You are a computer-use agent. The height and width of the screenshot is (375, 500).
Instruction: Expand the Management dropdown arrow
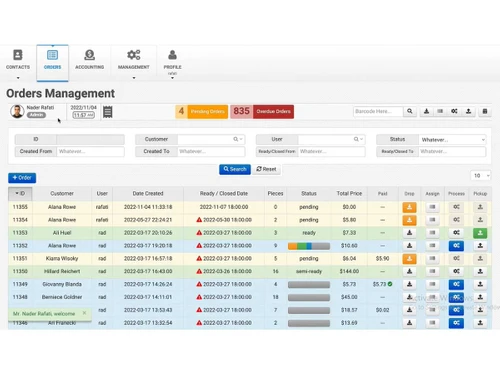click(x=134, y=78)
